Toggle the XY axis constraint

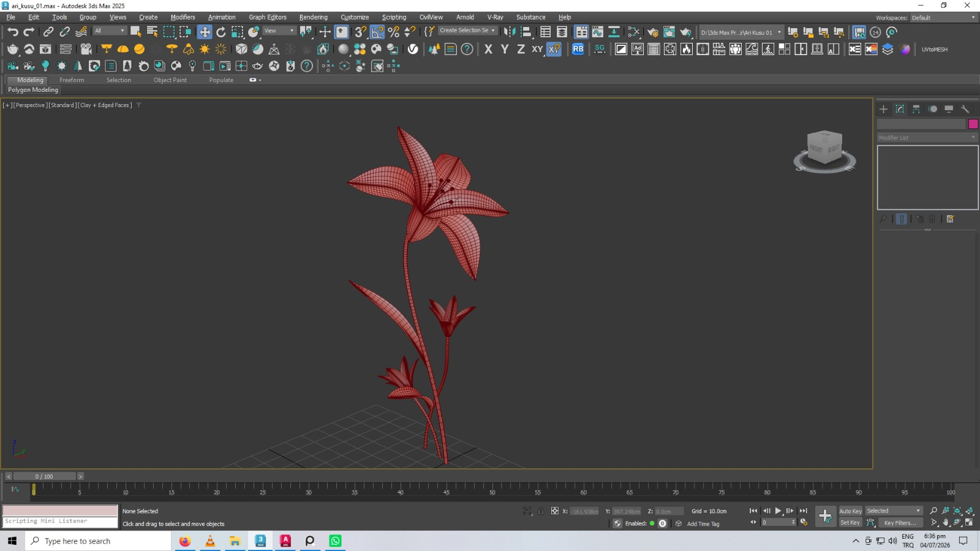[x=537, y=49]
